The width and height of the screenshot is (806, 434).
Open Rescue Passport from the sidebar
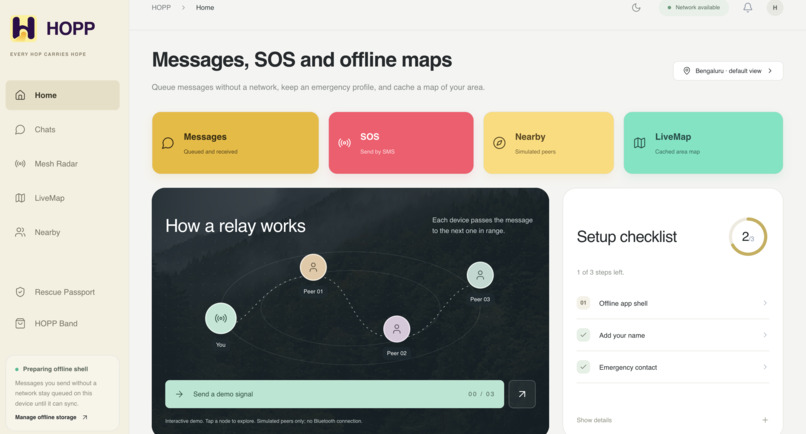click(x=62, y=292)
